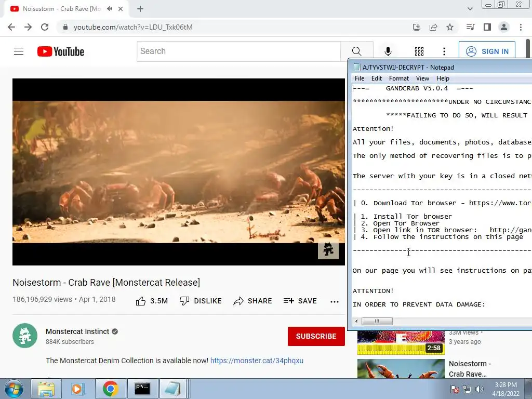Click the GANDCRAB V5.0.4 header line
532x399 pixels.
(x=413, y=88)
